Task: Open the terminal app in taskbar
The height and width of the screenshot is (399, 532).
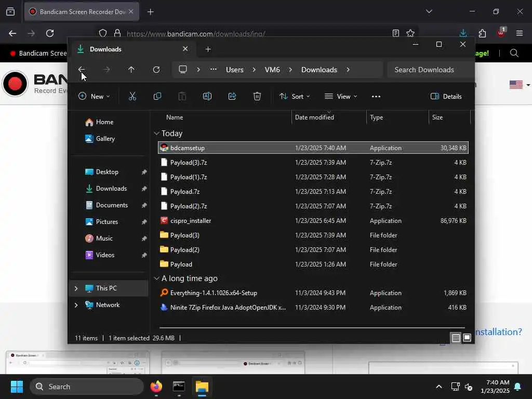Action: 179,387
